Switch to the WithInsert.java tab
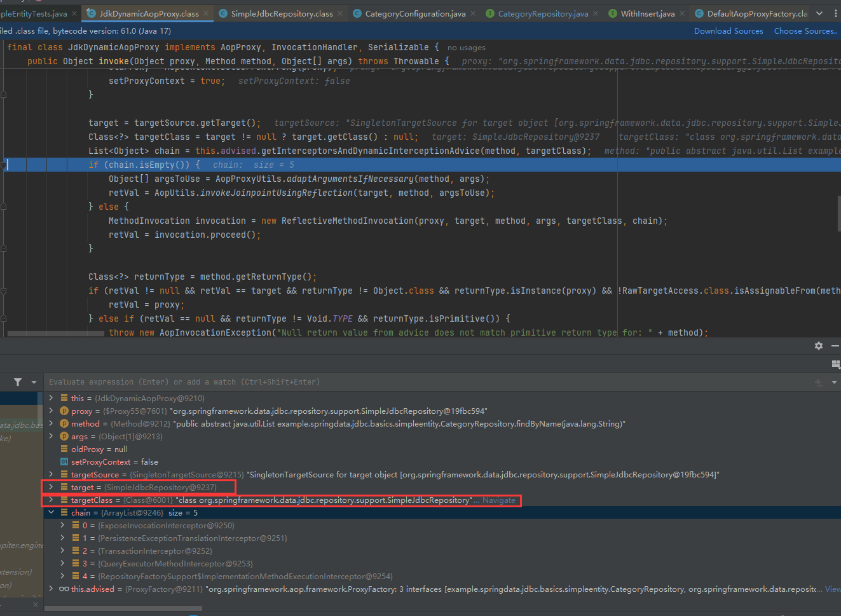 (647, 13)
